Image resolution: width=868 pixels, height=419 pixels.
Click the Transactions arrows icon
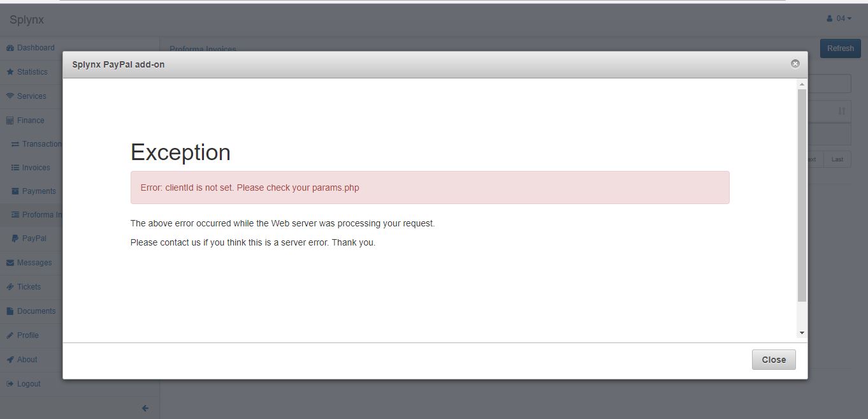(15, 144)
